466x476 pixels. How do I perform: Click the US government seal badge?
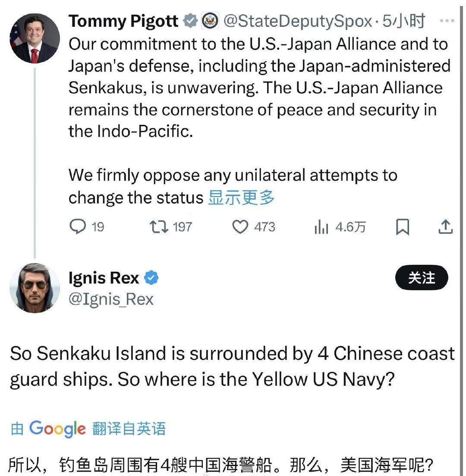210,21
